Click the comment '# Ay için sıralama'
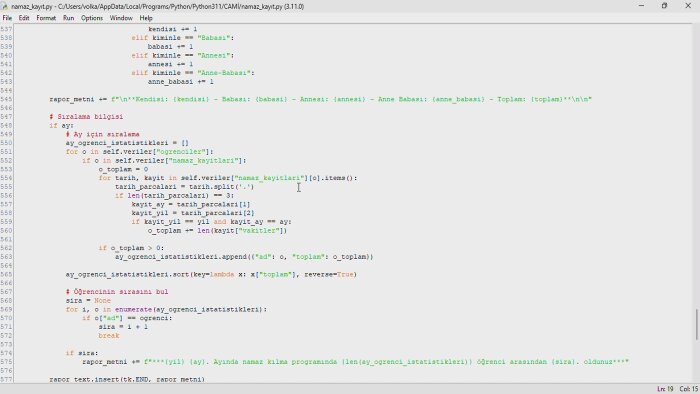Viewport: 700px width, 394px height. pos(103,134)
